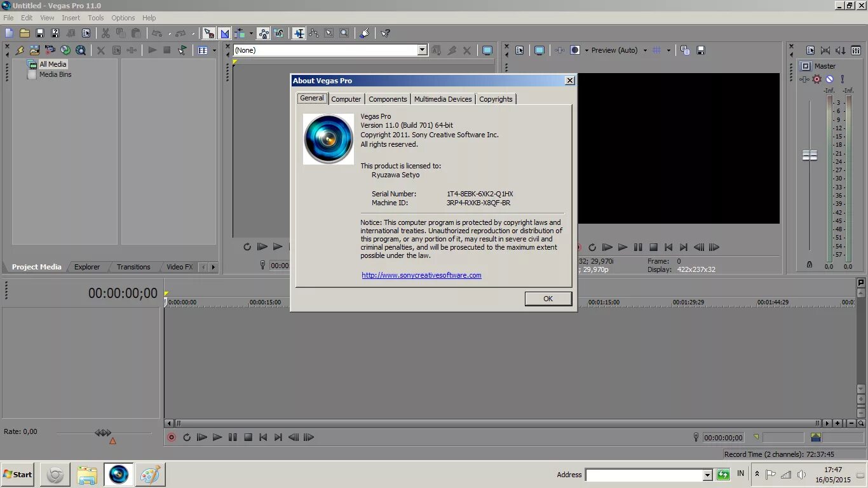
Task: Click Play From Start in the timeline transport
Action: pos(202,437)
